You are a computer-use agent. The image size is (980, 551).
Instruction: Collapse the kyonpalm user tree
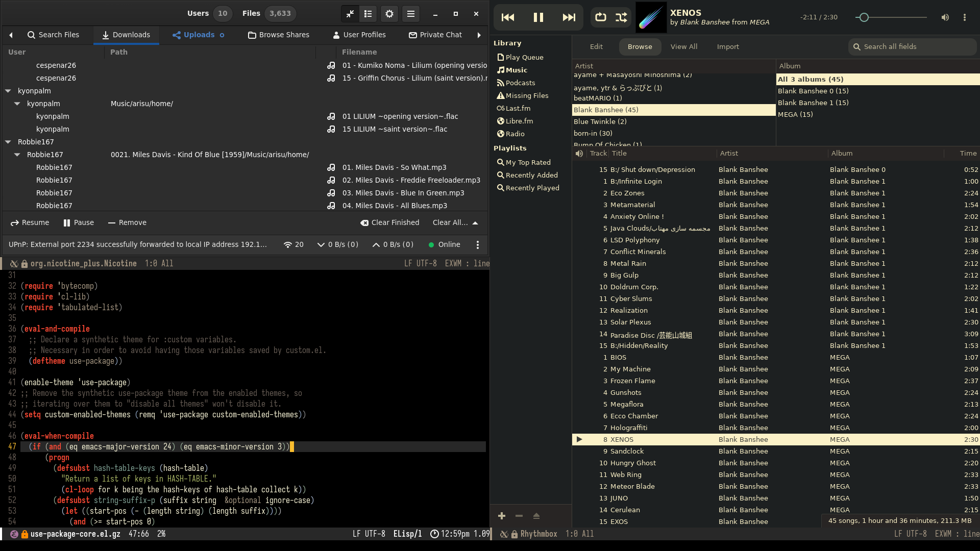click(8, 91)
